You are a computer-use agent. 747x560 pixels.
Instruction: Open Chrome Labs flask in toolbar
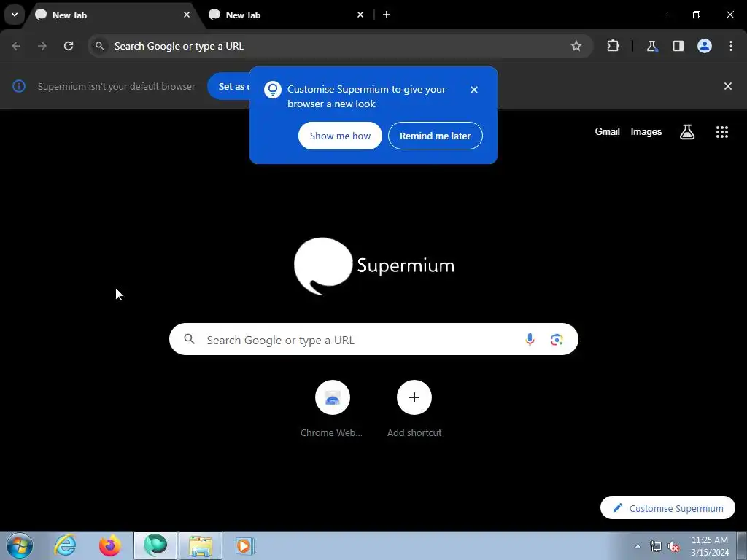(651, 46)
